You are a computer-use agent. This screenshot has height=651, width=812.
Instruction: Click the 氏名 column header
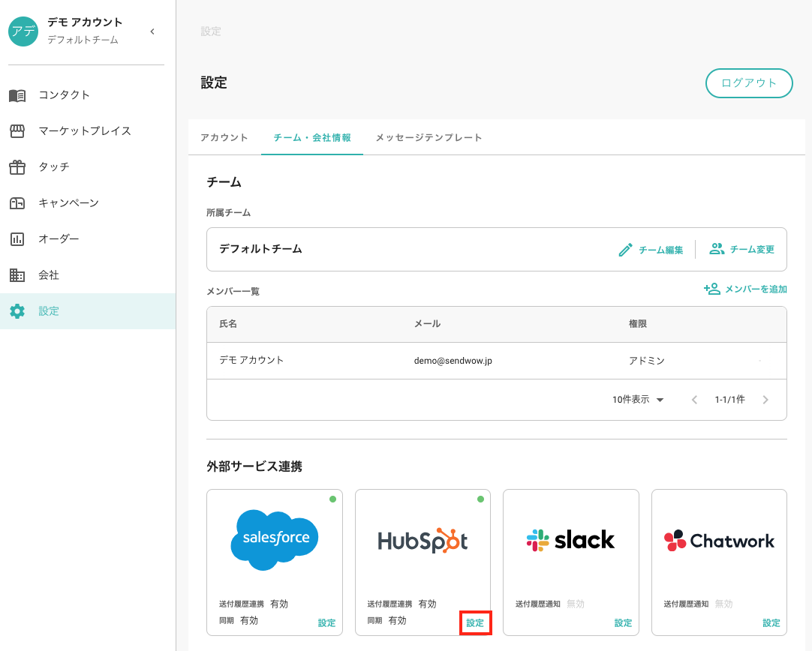click(228, 324)
